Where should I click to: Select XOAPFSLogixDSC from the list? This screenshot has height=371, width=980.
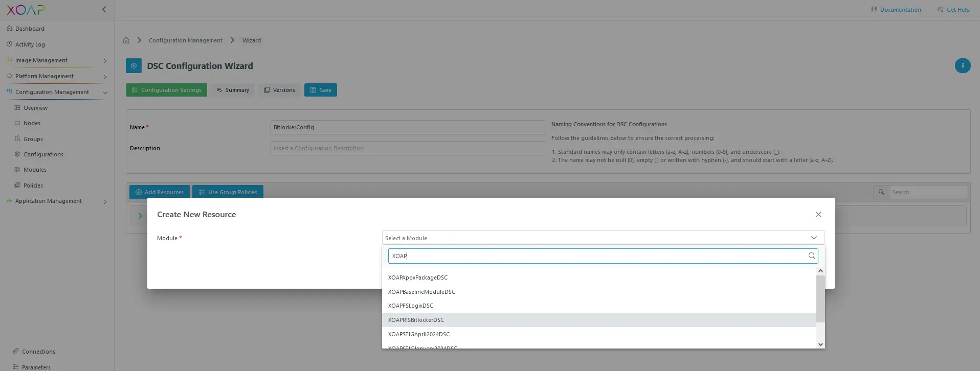(x=599, y=306)
